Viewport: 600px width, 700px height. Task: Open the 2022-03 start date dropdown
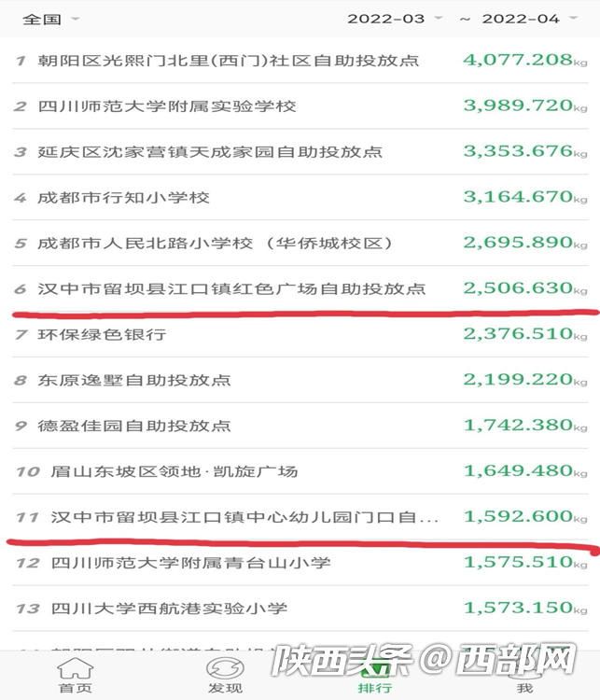coord(395,18)
